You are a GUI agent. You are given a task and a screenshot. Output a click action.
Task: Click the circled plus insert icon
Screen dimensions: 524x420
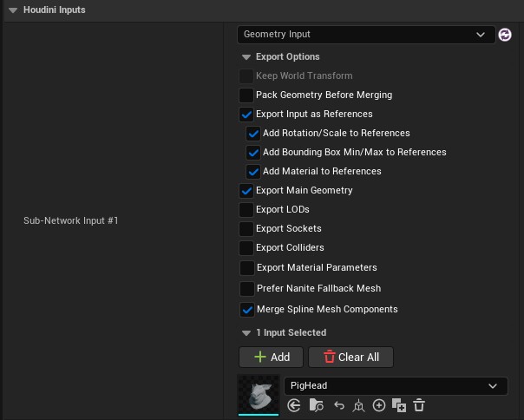tap(378, 405)
